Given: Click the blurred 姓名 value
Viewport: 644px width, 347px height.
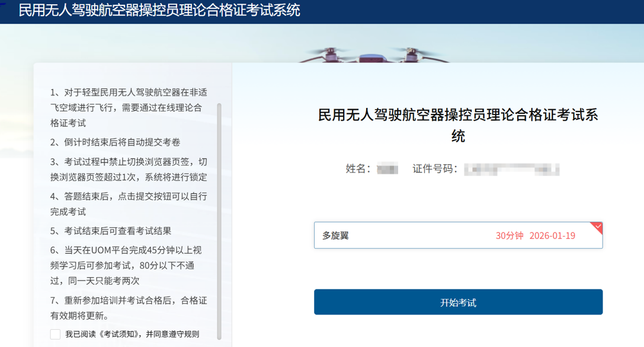Looking at the screenshot, I should pos(387,169).
